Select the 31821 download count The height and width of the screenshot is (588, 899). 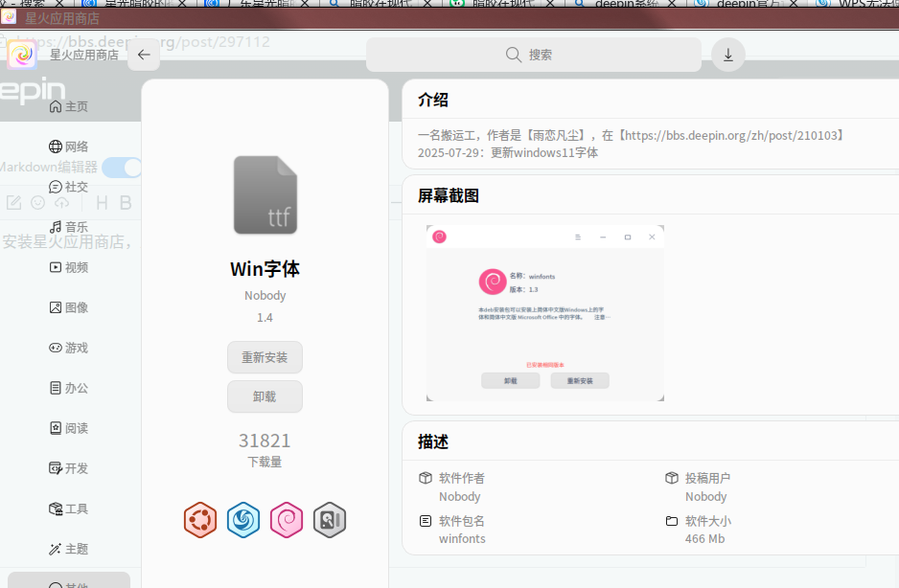tap(265, 441)
